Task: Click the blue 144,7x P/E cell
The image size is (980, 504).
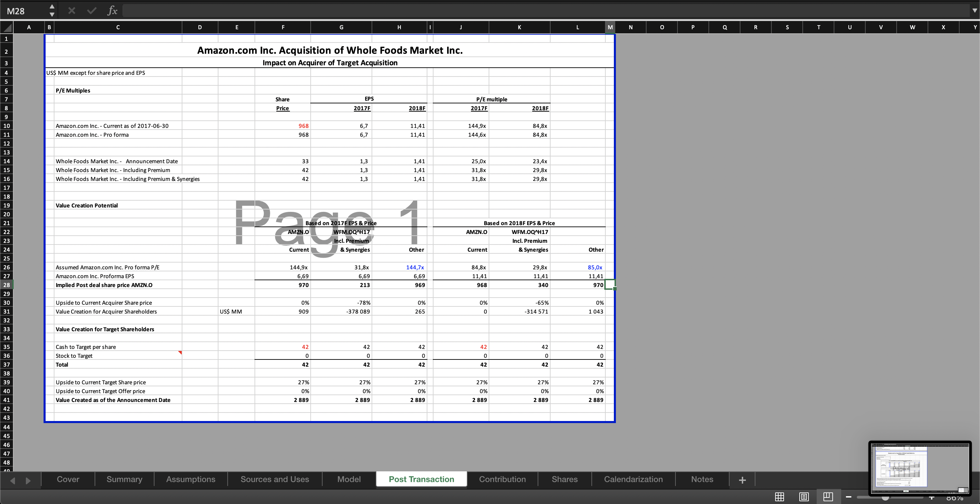Action: click(x=399, y=267)
